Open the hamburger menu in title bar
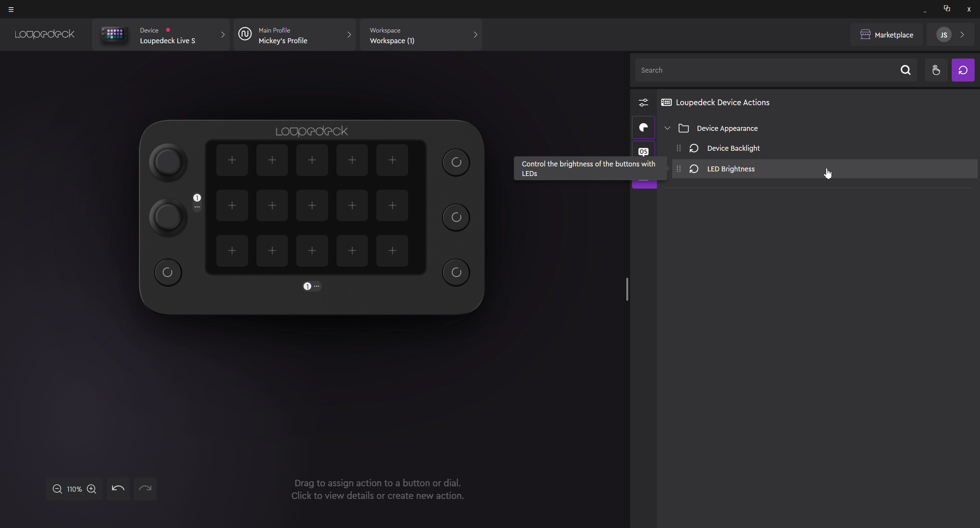Viewport: 980px width, 528px height. 11,10
